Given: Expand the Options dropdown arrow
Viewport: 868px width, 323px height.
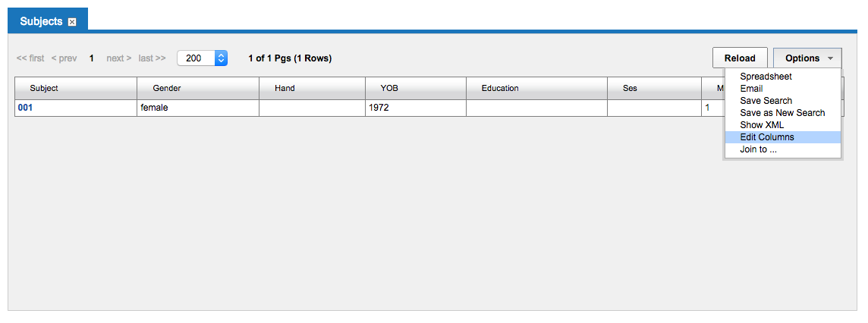Looking at the screenshot, I should pos(831,58).
